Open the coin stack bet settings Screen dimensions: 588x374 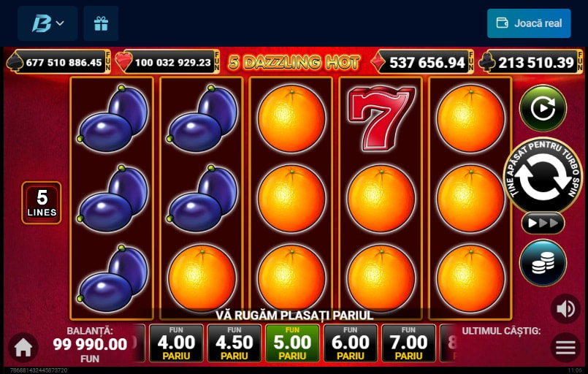tap(543, 262)
